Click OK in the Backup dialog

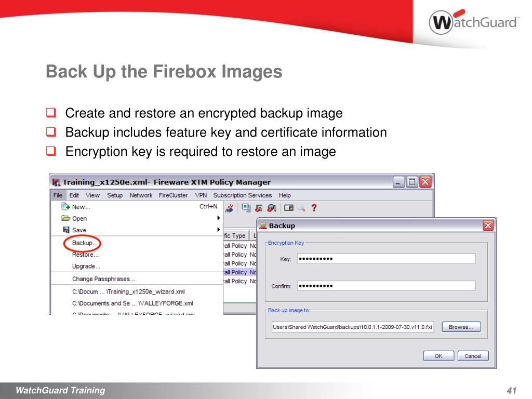click(x=438, y=356)
